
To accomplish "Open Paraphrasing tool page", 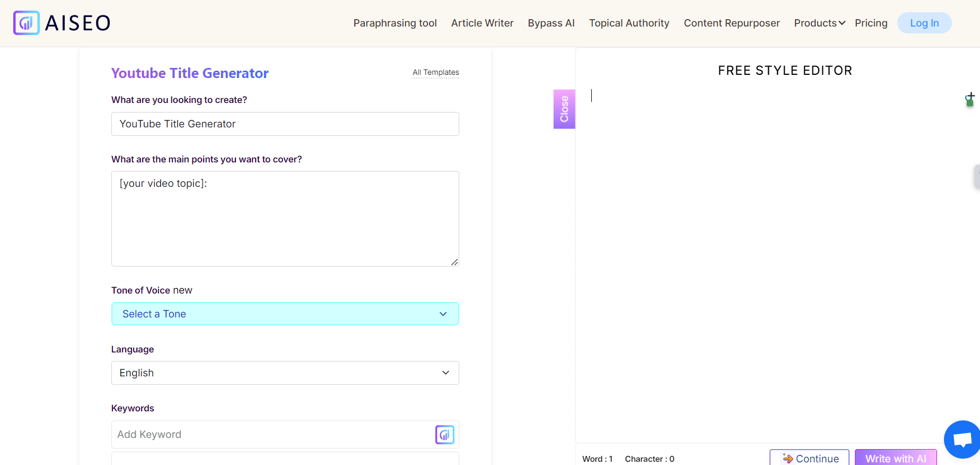I will pos(395,23).
